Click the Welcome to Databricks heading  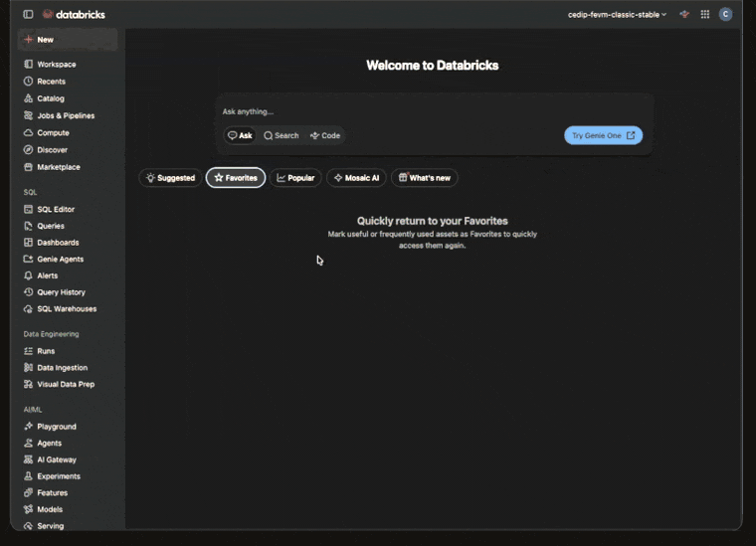click(433, 65)
